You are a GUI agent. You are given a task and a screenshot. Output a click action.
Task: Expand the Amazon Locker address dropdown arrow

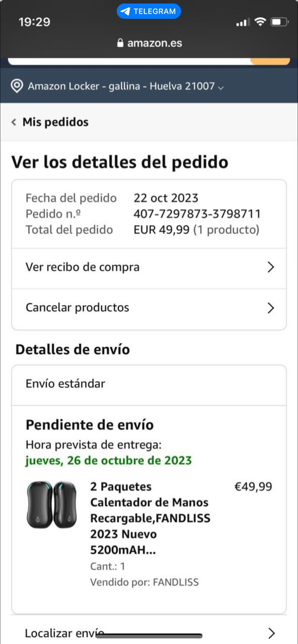coord(221,87)
